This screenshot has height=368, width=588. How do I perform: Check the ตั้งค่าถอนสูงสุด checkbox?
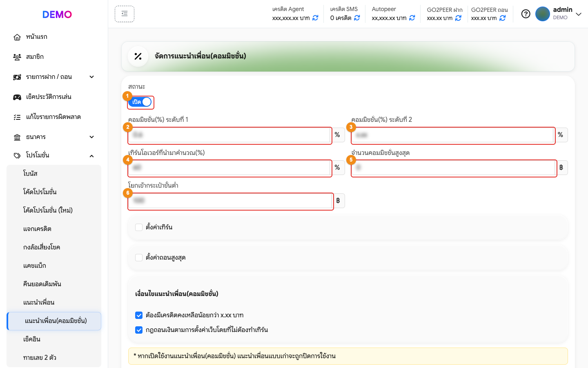pos(139,258)
